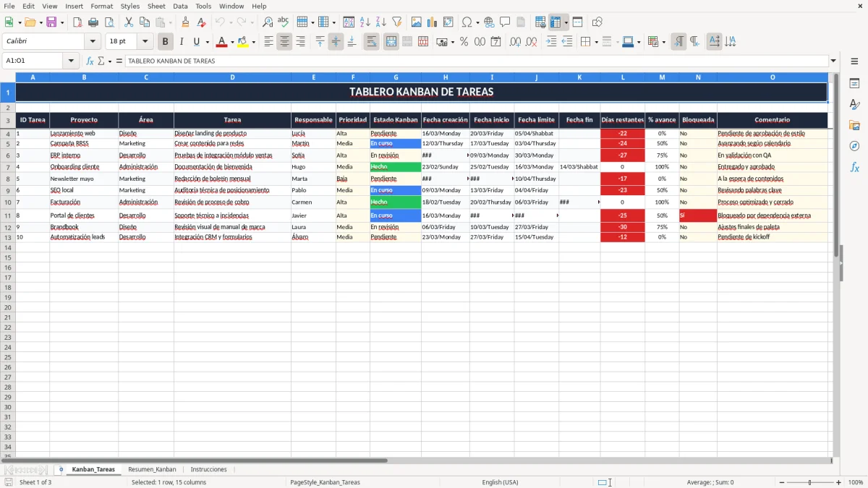The image size is (868, 488).
Task: Apply the red font color swatch
Action: click(x=221, y=42)
